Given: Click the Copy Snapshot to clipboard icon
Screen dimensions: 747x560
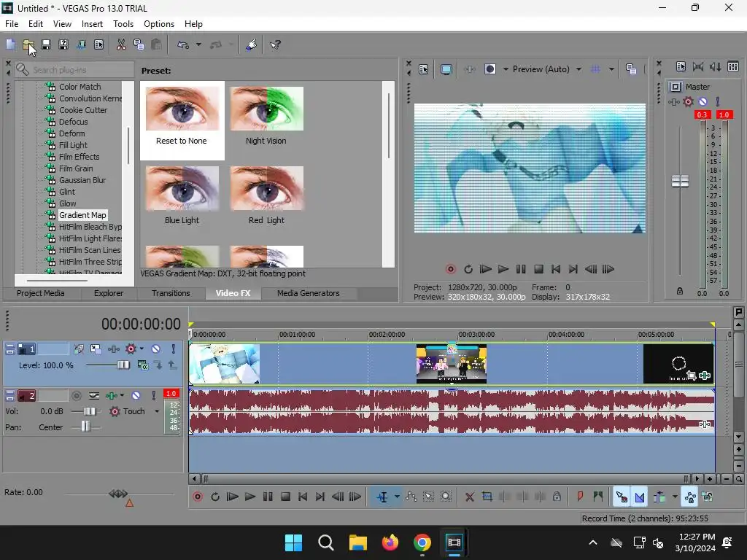Looking at the screenshot, I should [631, 69].
